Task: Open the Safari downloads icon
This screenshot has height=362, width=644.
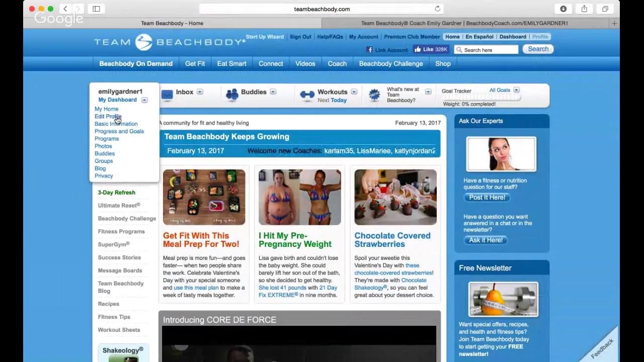Action: coord(563,9)
